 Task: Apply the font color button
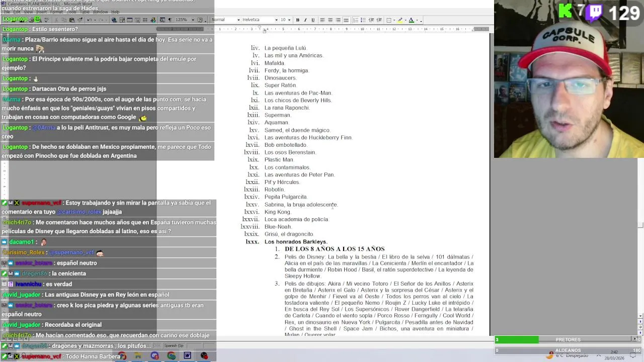[x=412, y=20]
